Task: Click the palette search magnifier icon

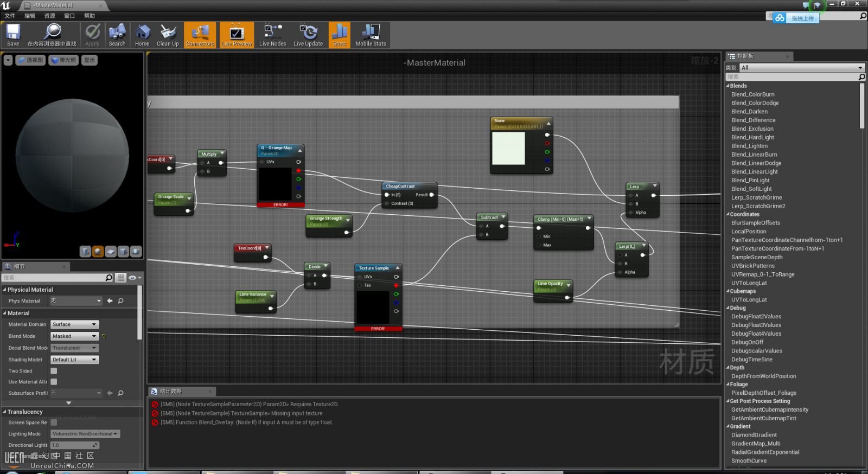Action: [x=861, y=77]
